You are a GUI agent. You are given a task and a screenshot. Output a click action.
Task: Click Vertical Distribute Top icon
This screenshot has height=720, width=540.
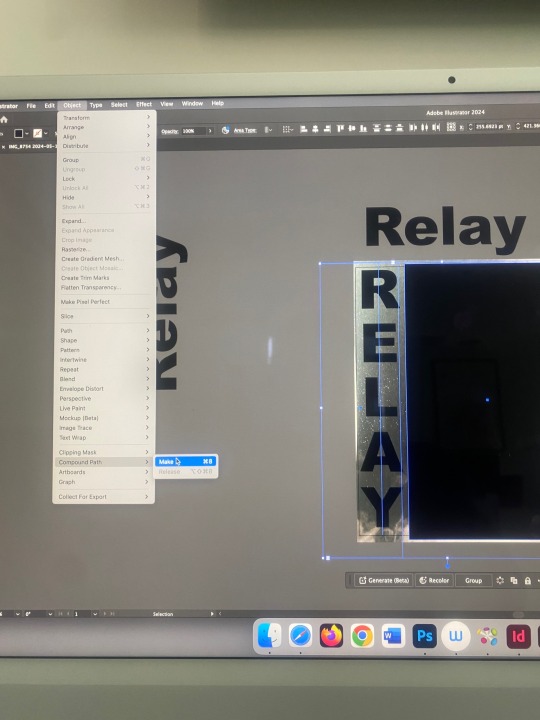377,128
